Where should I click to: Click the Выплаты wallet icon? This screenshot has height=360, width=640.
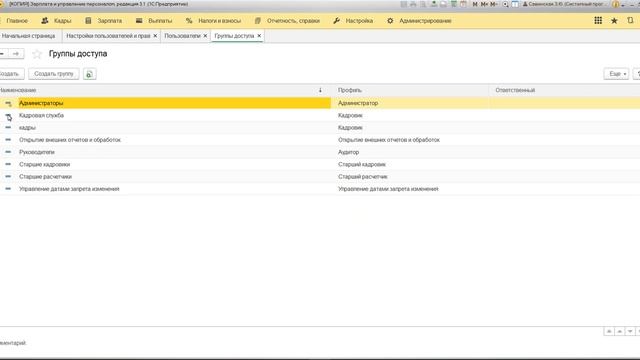click(x=139, y=20)
